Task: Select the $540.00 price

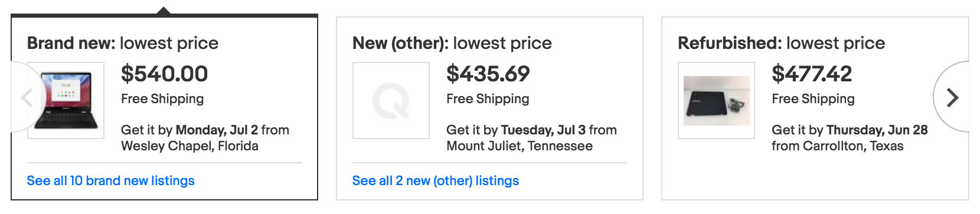Action: click(164, 74)
